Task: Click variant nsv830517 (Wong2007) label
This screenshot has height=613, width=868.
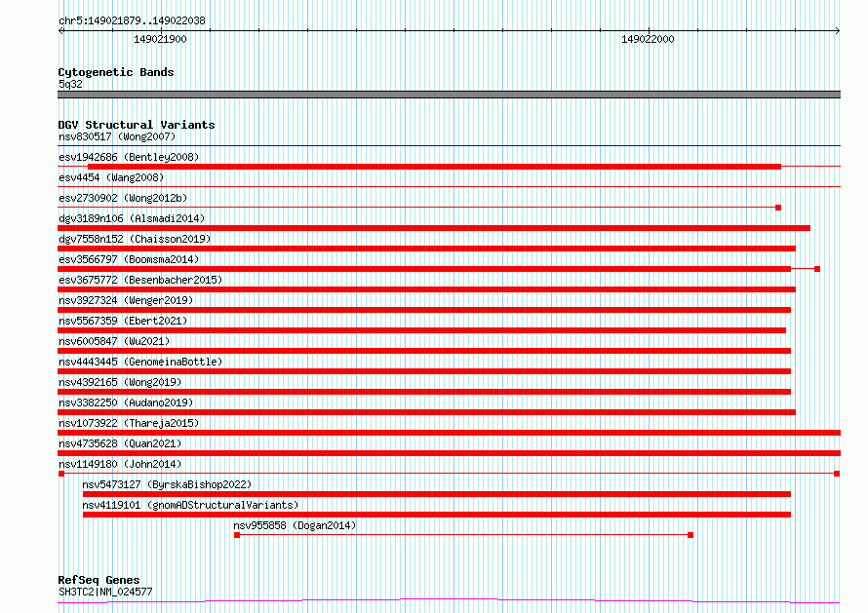Action: point(117,136)
